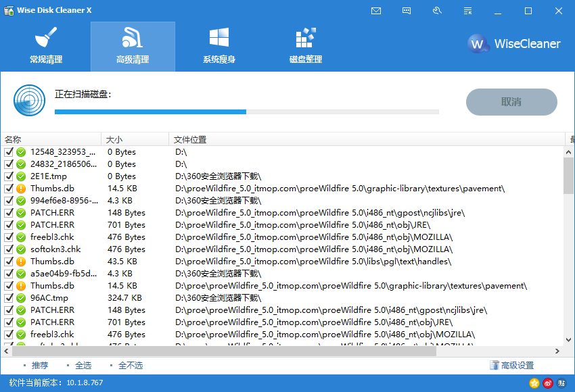Open the 常规清理 broom tab
This screenshot has height=392, width=575.
coord(46,46)
